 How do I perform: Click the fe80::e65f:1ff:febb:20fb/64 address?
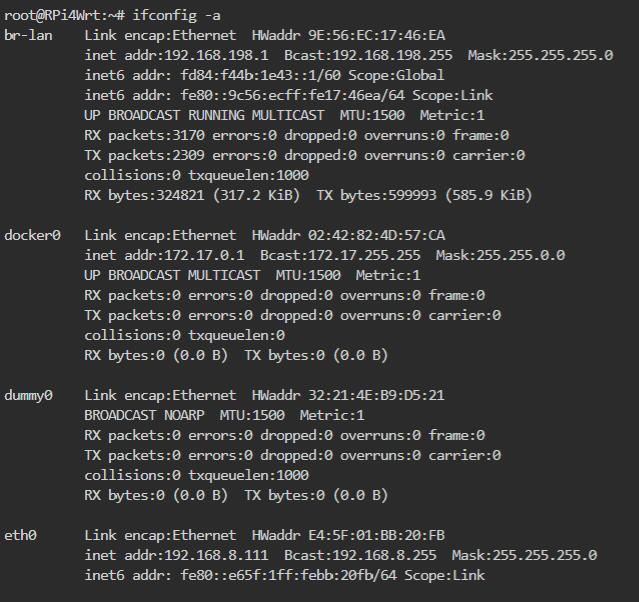tap(289, 575)
